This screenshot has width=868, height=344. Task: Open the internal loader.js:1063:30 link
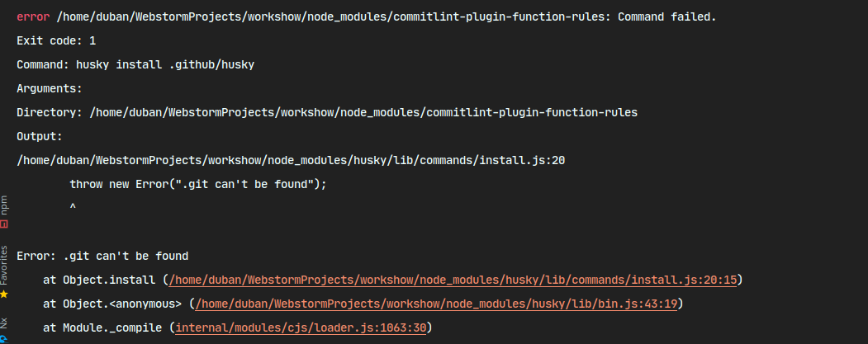pos(303,328)
